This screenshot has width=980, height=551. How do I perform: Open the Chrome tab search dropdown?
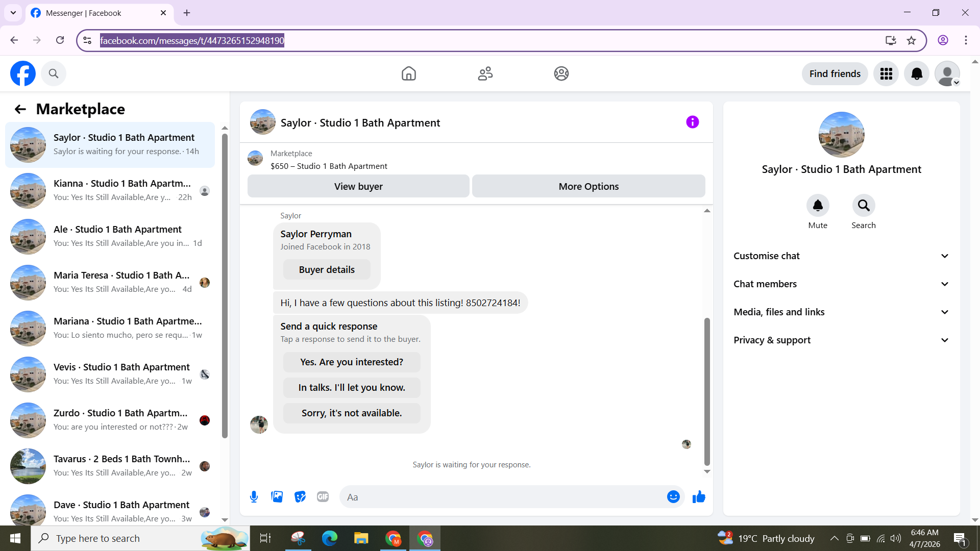[13, 13]
